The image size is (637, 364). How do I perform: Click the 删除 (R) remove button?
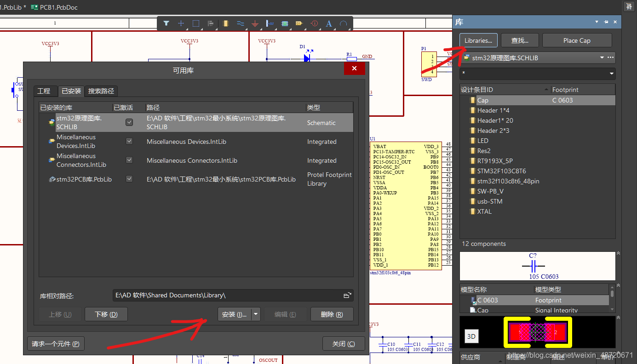pos(332,314)
